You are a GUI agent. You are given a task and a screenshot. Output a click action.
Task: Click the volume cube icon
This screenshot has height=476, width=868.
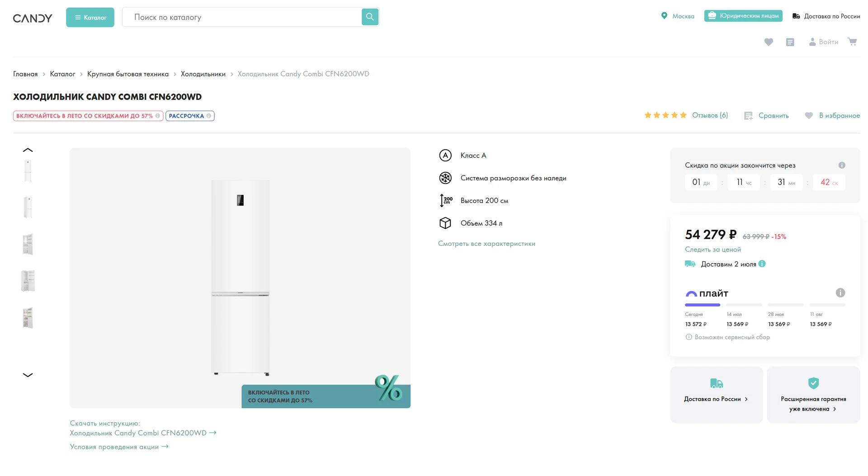point(445,223)
